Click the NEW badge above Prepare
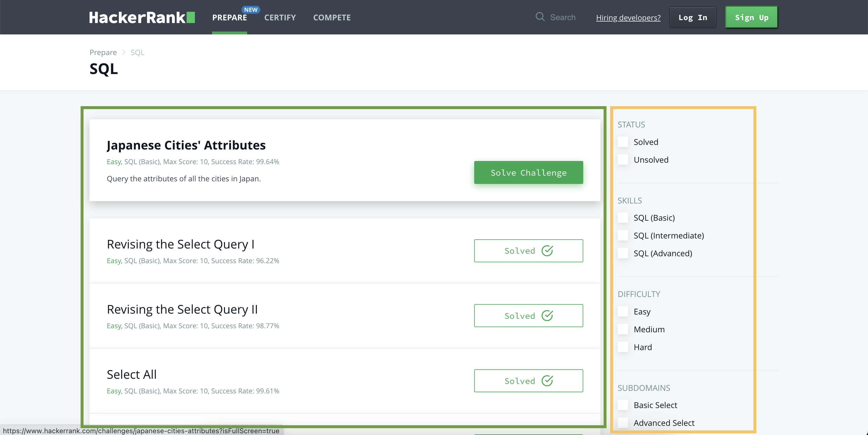Screen dimensions: 868x435 tap(251, 9)
